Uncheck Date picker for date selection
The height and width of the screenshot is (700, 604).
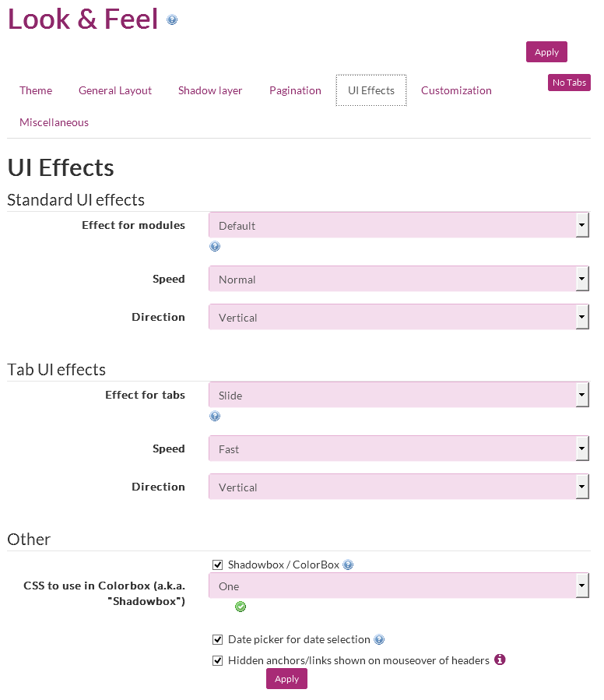217,640
